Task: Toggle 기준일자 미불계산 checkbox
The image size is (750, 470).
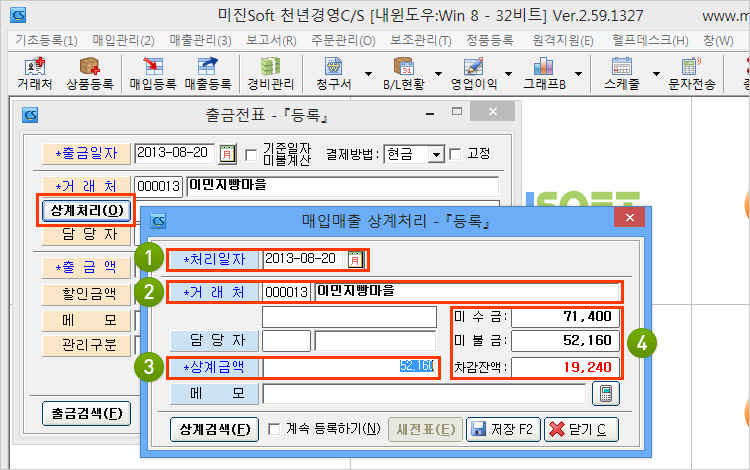Action: tap(251, 154)
